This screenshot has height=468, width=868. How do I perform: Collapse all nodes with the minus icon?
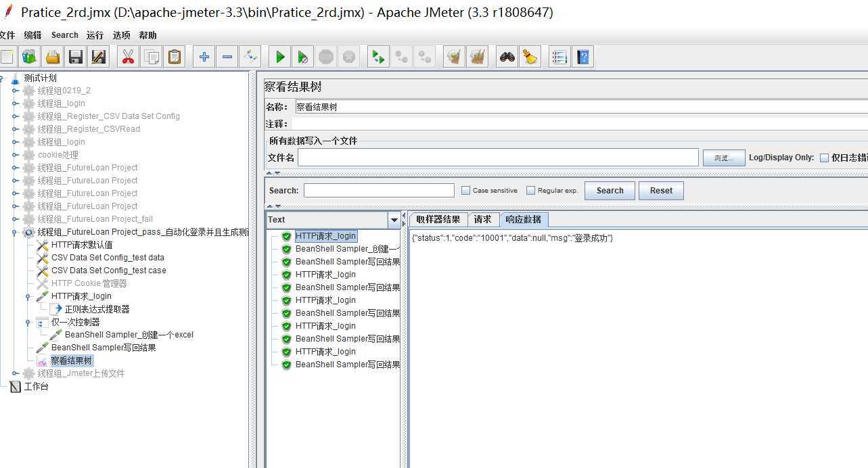[227, 57]
